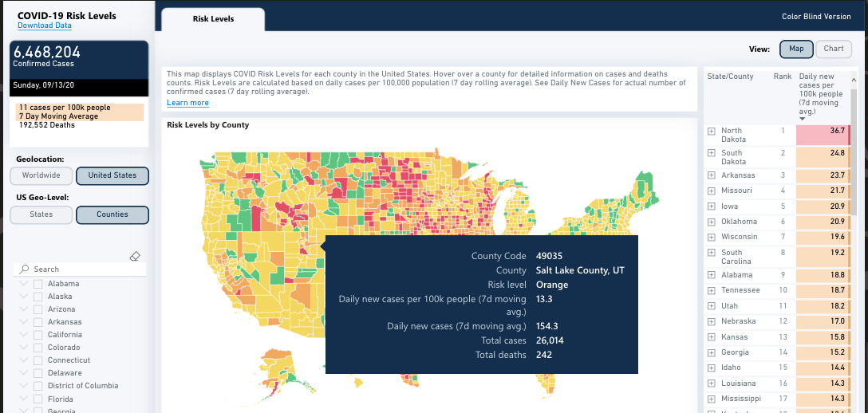Enable the Delaware checkbox

[x=37, y=373]
